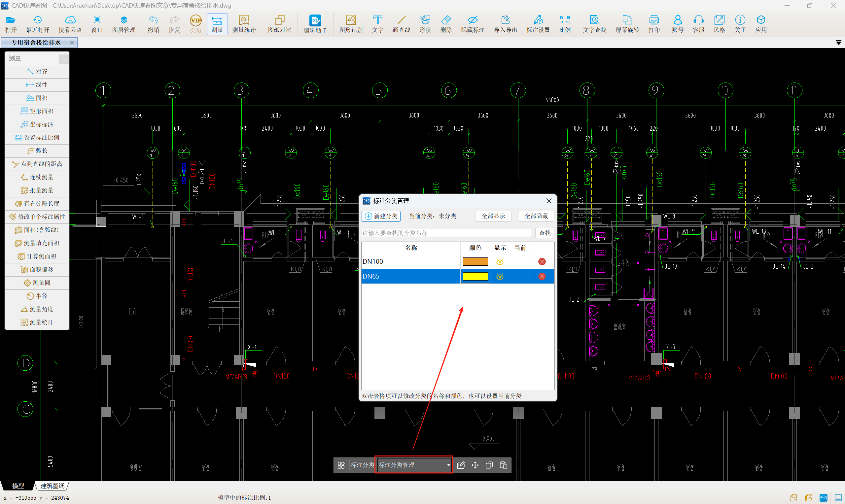This screenshot has width=845, height=504.
Task: Switch to the 建筑图纸 layout tab
Action: 52,486
